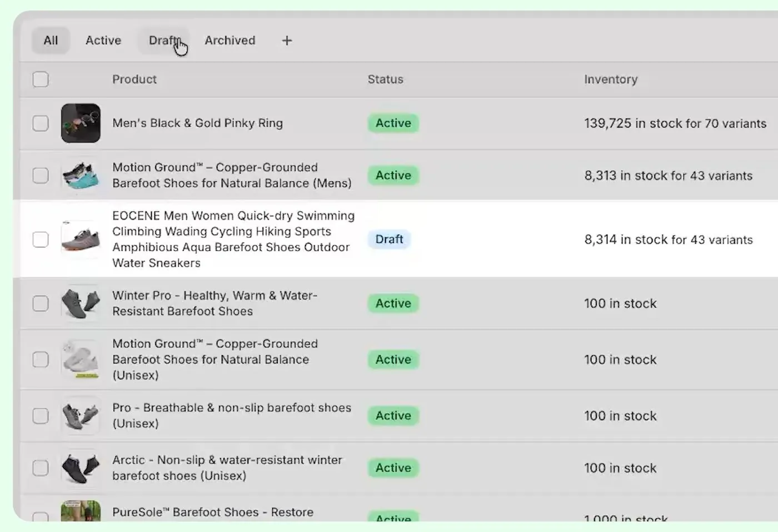Viewport: 778px width, 532px height.
Task: Click the Active badge on the Arctic row
Action: [x=393, y=468]
